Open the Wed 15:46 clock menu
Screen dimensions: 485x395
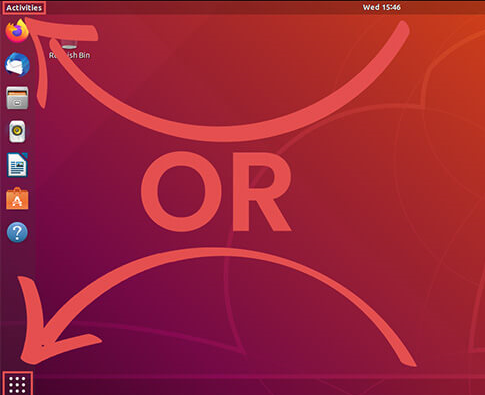(x=382, y=7)
